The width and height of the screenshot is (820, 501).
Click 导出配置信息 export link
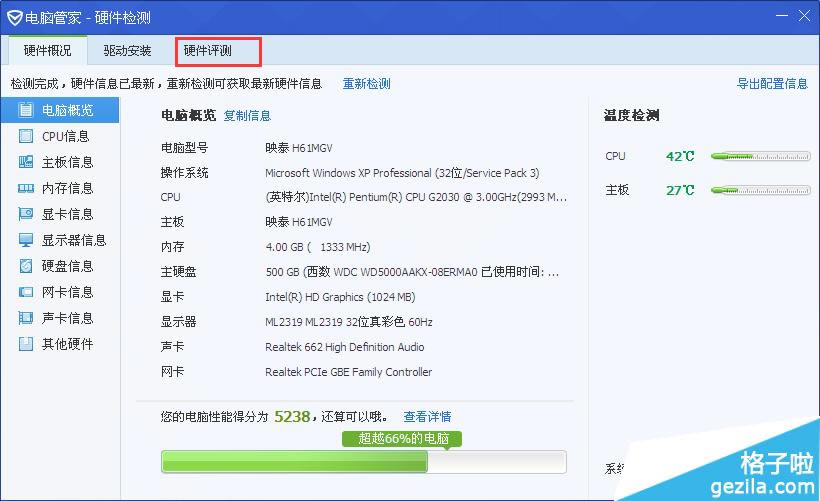[772, 84]
